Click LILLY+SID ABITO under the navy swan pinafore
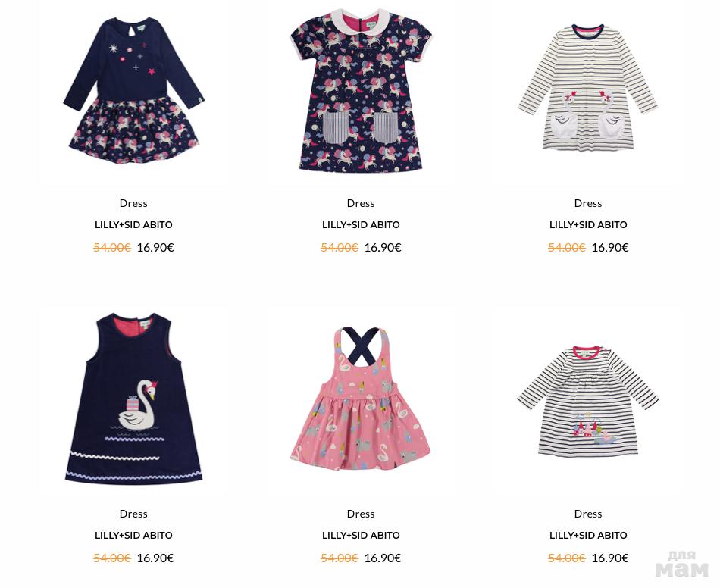This screenshot has width=720, height=588. pos(133,535)
